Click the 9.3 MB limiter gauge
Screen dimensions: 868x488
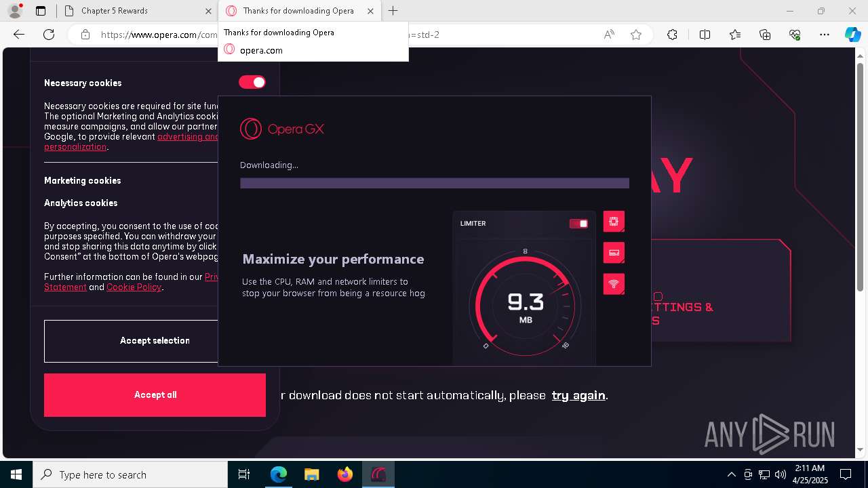[x=526, y=306]
